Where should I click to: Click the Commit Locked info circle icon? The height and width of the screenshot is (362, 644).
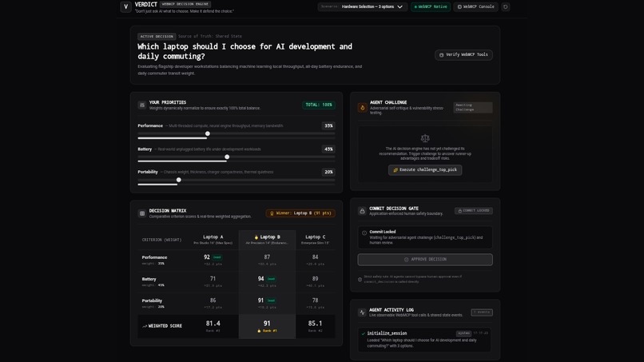pyautogui.click(x=364, y=233)
